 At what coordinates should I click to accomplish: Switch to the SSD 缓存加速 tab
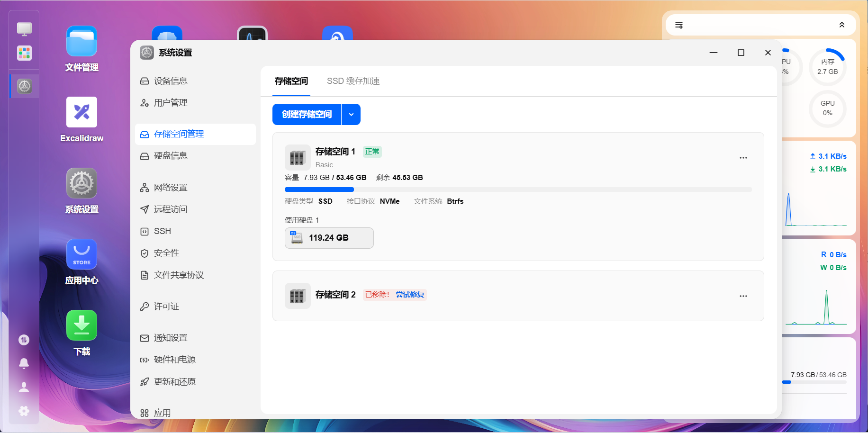[353, 81]
